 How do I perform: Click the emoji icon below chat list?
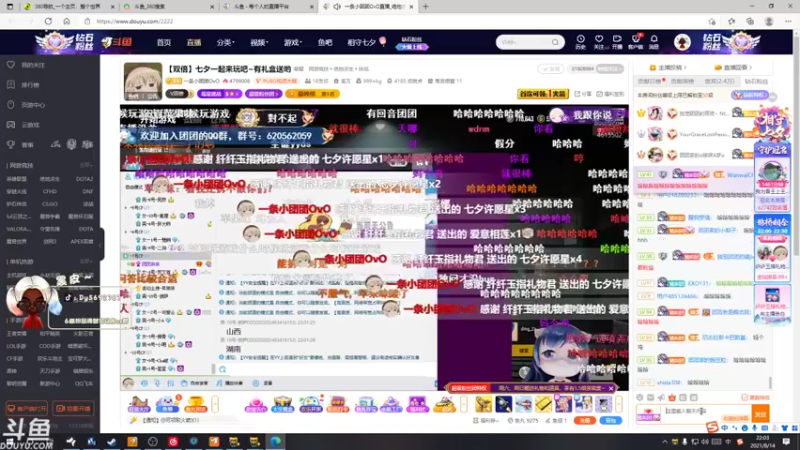point(640,397)
